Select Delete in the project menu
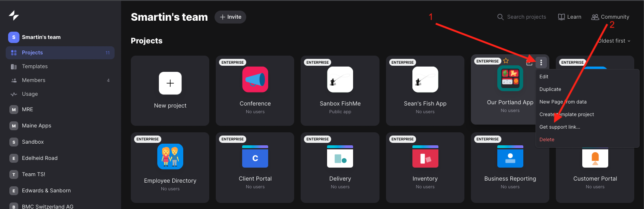Screen dimensions: 644x209 pos(546,140)
